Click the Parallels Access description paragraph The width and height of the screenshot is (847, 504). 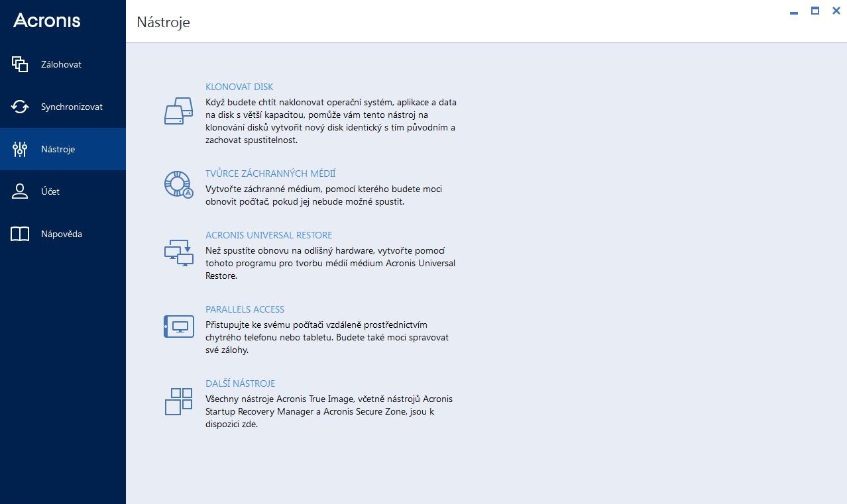point(327,337)
